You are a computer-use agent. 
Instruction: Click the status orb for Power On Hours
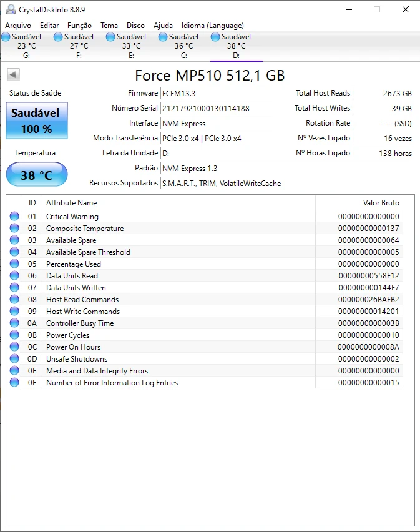[14, 347]
